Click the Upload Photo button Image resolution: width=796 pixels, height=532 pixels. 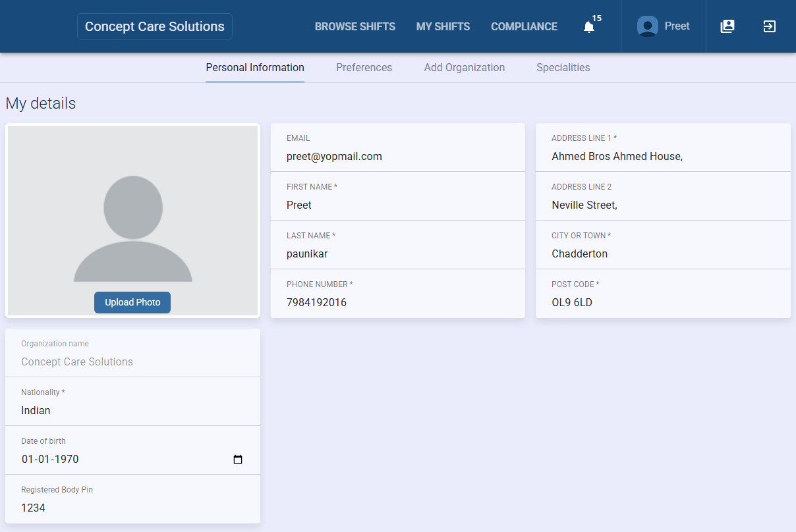pos(132,302)
